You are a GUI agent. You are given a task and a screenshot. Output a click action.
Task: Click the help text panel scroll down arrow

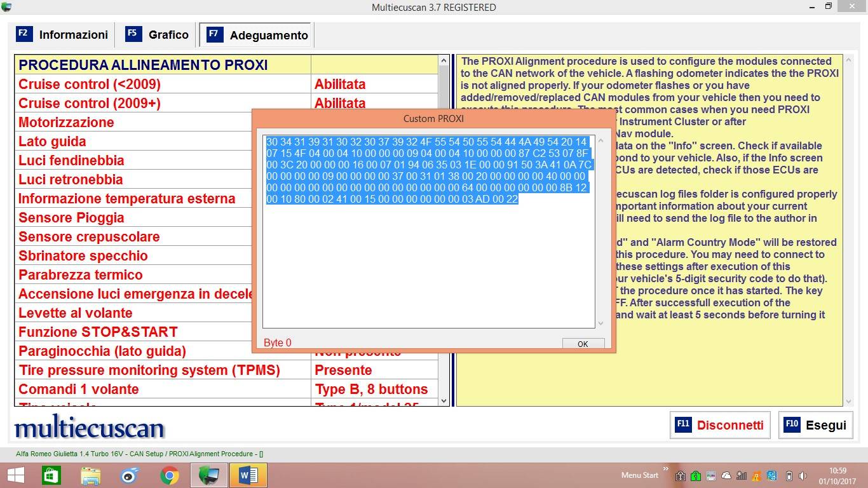tap(849, 401)
